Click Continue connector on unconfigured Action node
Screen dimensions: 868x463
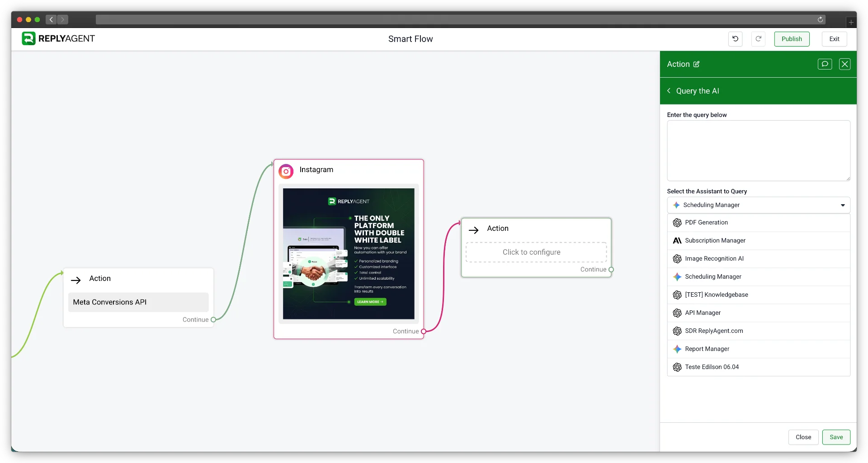coord(611,270)
